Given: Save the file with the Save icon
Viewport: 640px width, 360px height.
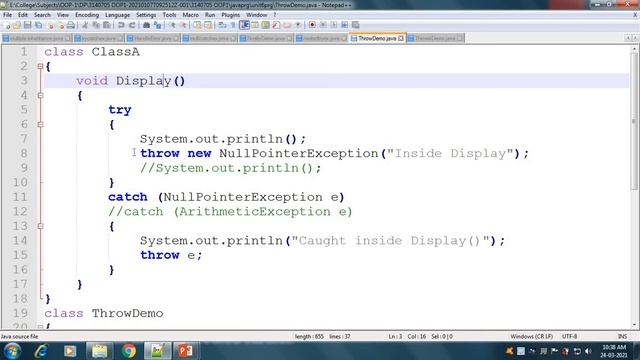Looking at the screenshot, I should click(27, 25).
